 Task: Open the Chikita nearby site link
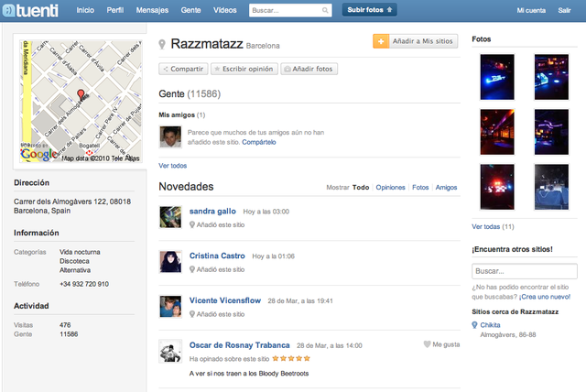490,325
